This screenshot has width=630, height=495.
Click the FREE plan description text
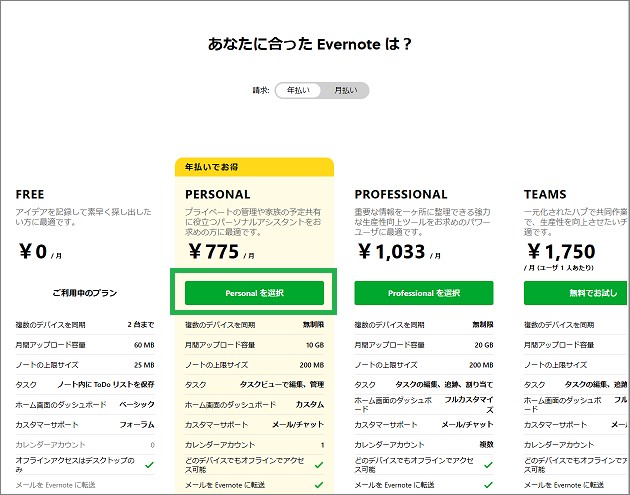(84, 217)
